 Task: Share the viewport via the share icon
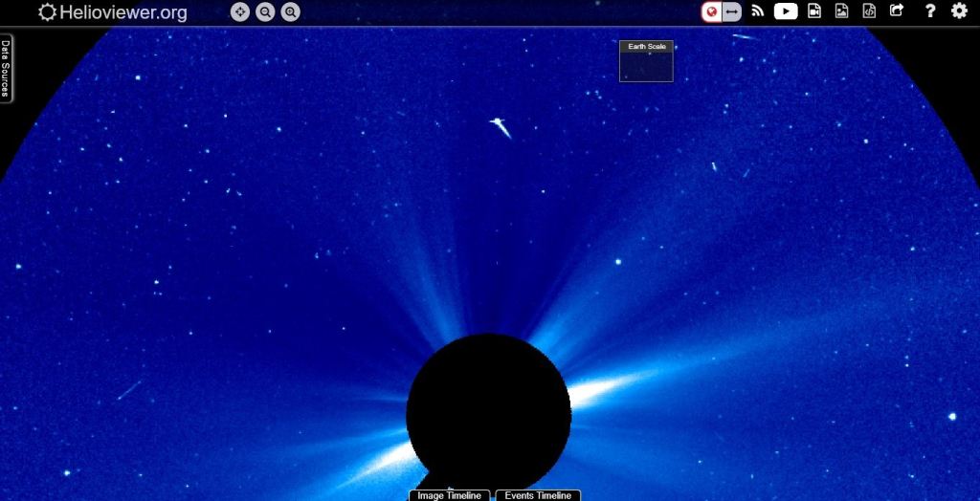click(x=897, y=11)
